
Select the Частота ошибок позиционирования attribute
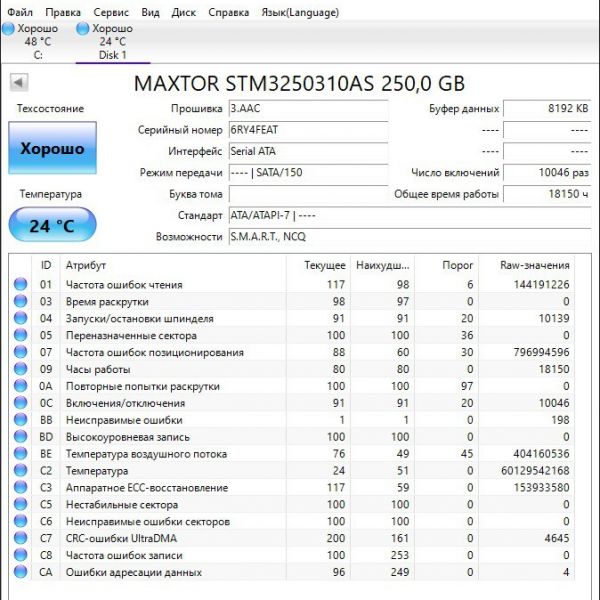(x=155, y=352)
